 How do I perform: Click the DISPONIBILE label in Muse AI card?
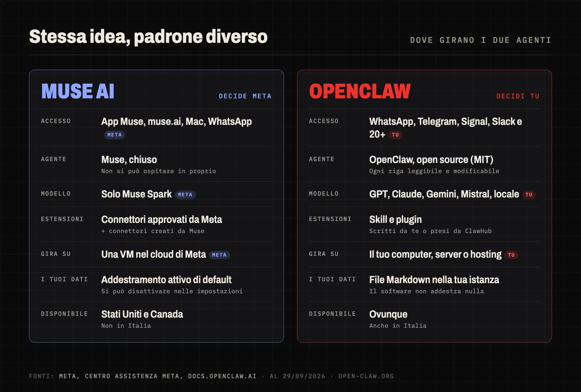coord(64,314)
